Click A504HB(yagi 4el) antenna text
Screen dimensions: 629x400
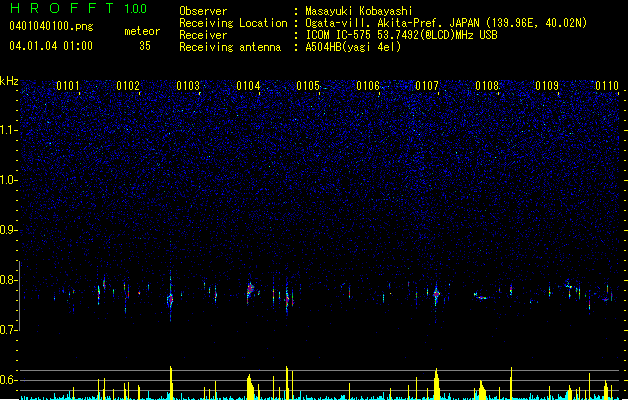353,47
